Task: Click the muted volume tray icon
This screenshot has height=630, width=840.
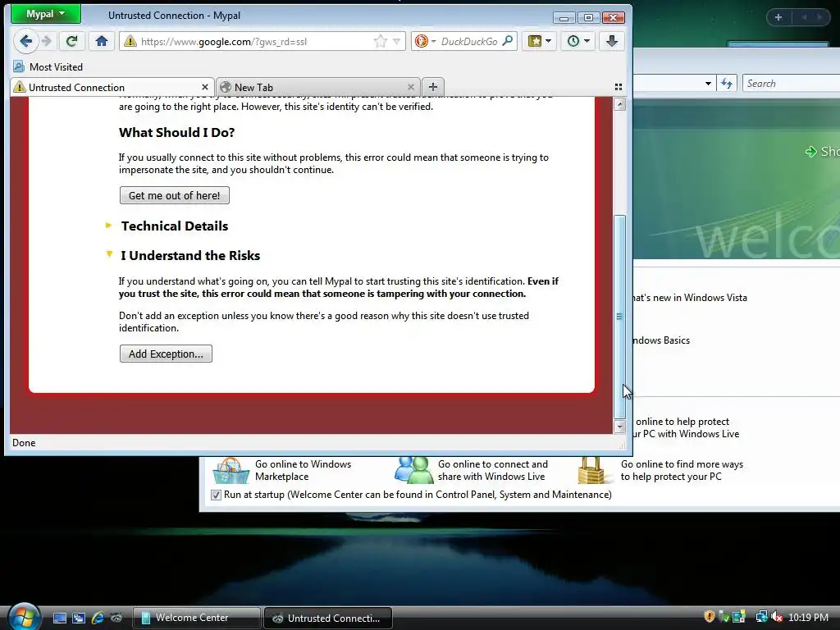Action: point(777,617)
